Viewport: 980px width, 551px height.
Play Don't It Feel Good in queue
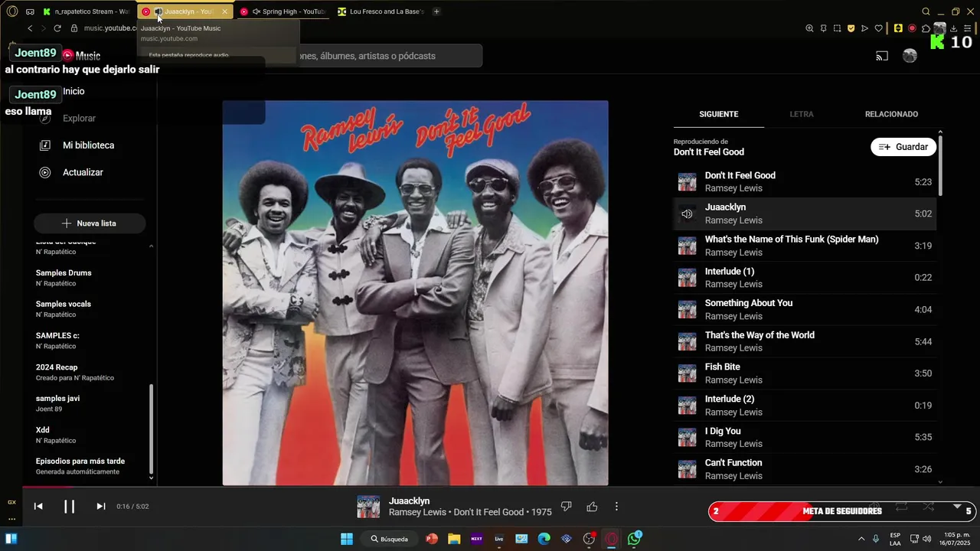805,181
